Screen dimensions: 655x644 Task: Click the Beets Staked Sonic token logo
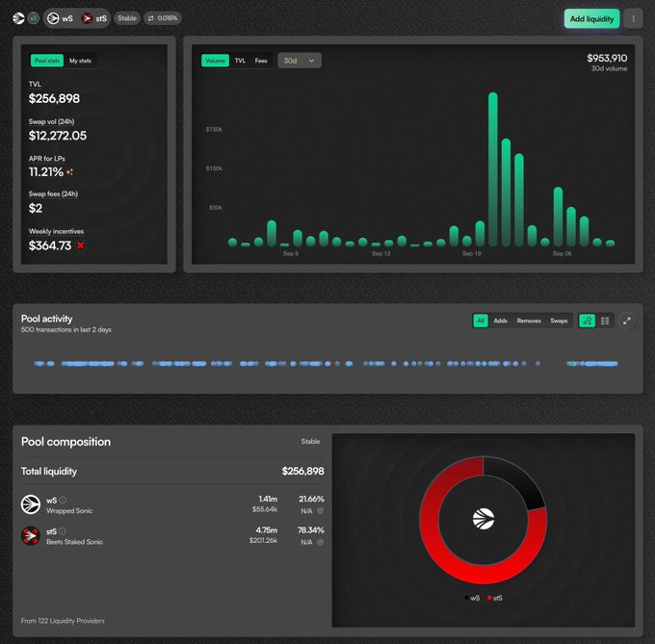(x=31, y=535)
